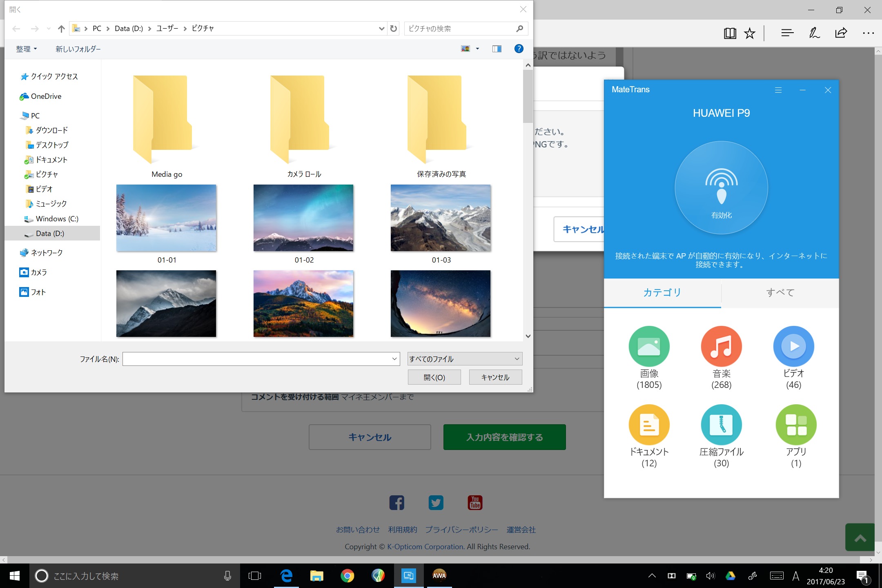Select the カテゴリ tab in MateTrans
Image resolution: width=882 pixels, height=588 pixels.
tap(662, 292)
